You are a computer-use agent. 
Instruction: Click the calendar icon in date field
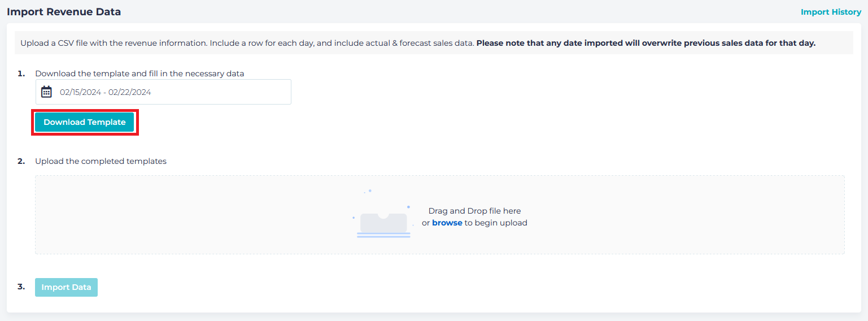tap(47, 92)
